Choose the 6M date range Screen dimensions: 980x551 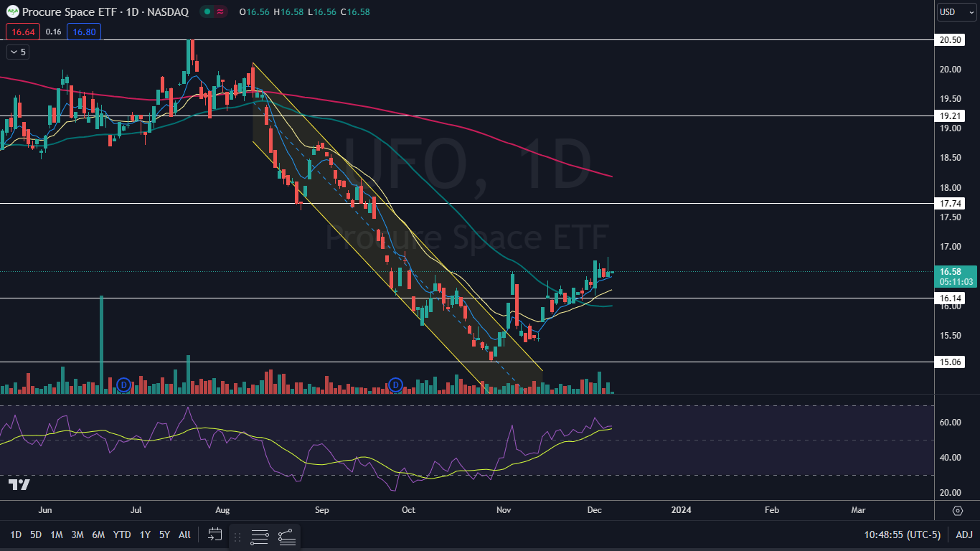pyautogui.click(x=98, y=534)
